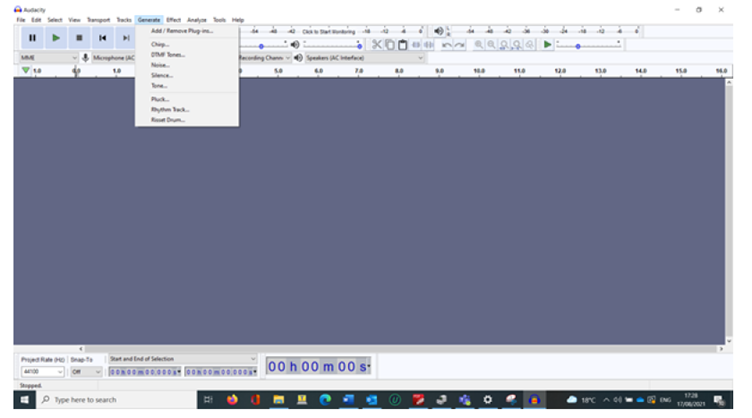This screenshot has height=418, width=752.
Task: Open the Snap-To Off dropdown
Action: [x=86, y=372]
